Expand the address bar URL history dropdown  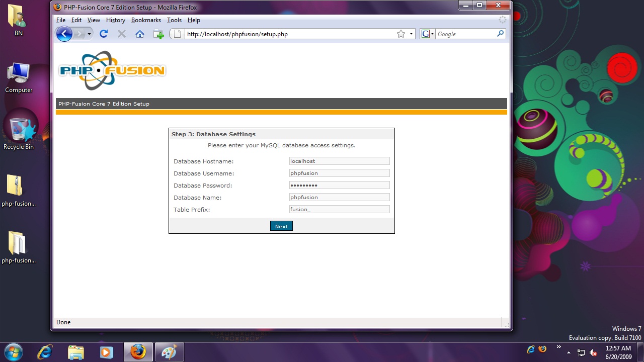click(x=411, y=34)
